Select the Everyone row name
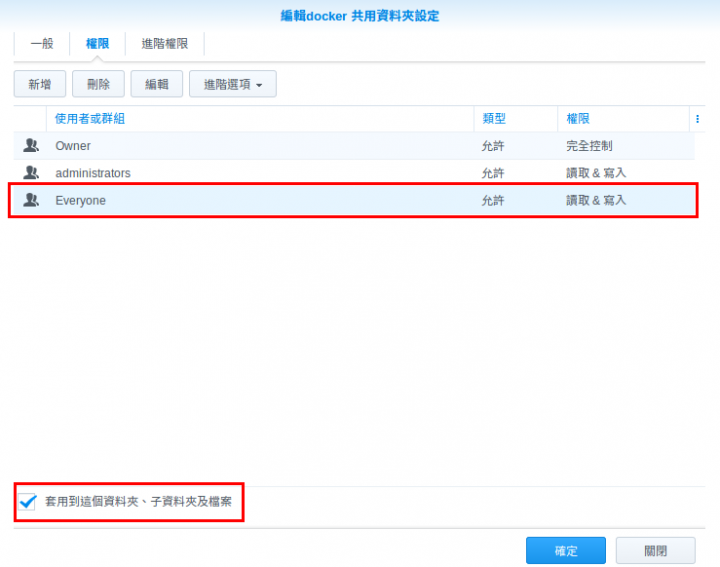Image resolution: width=720 pixels, height=567 pixels. (x=80, y=201)
